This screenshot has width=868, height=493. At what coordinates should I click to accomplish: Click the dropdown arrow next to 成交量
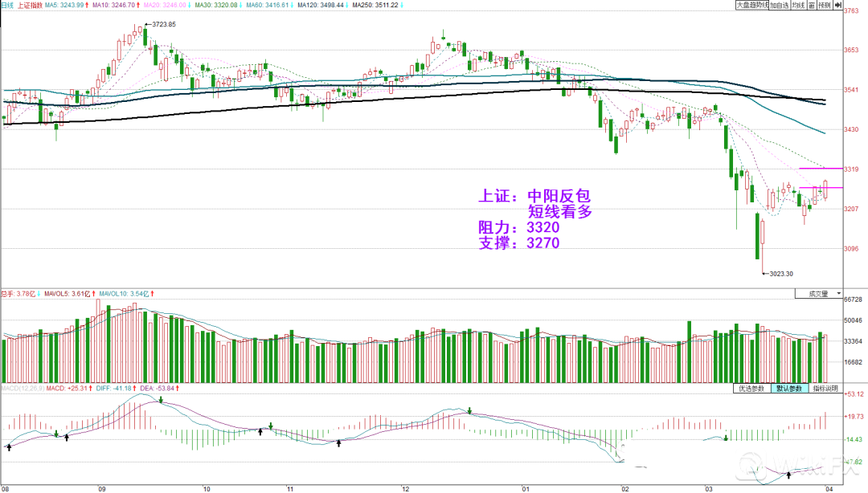838,295
